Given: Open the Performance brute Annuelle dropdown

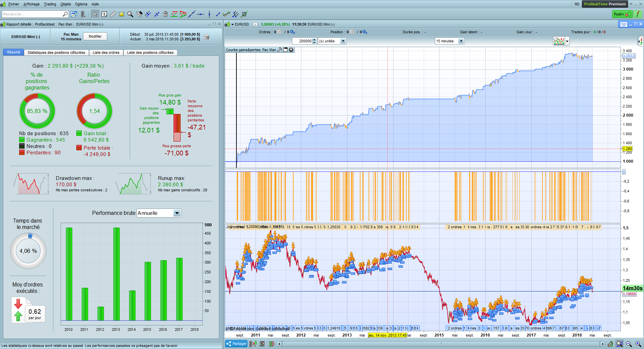Looking at the screenshot, I should point(177,213).
